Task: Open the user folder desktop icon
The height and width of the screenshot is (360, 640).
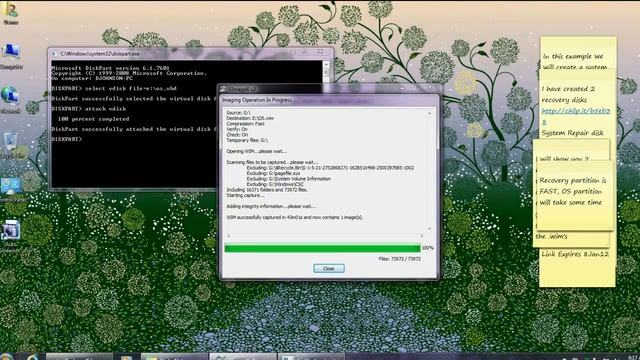Action: click(x=10, y=12)
